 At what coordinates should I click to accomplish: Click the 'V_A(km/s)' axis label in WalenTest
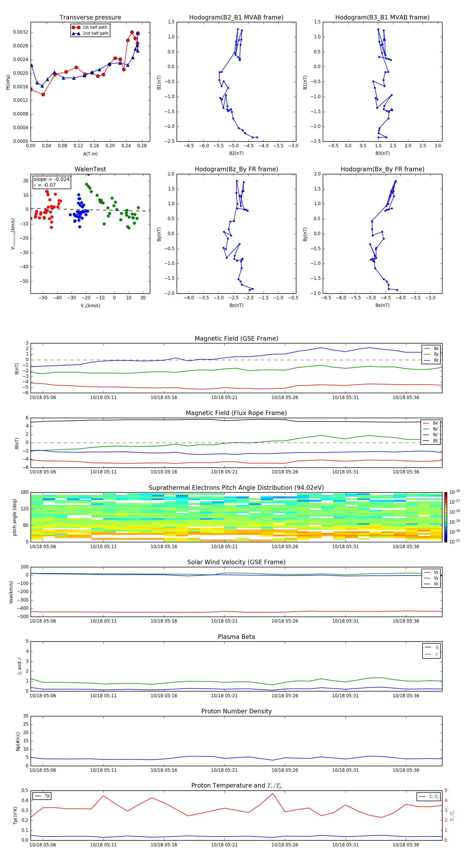coord(90,306)
